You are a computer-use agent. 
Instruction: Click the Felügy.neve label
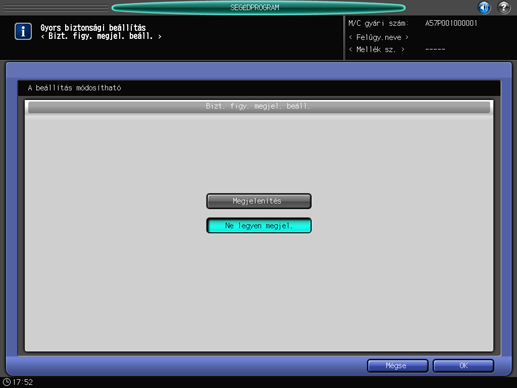(378, 37)
